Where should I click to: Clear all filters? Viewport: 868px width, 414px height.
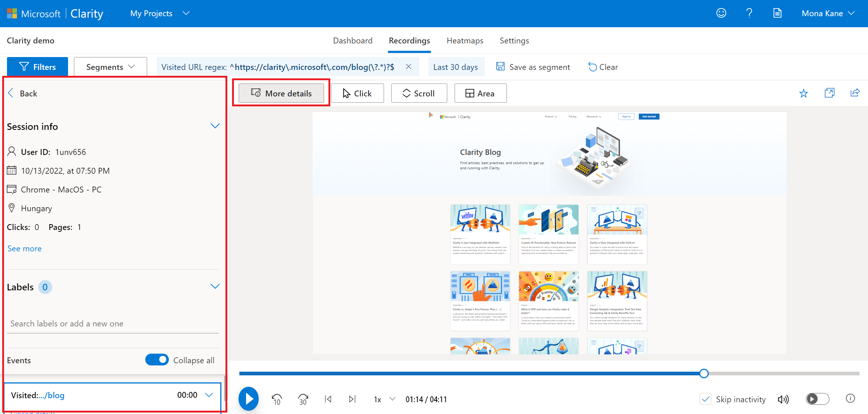tap(603, 67)
